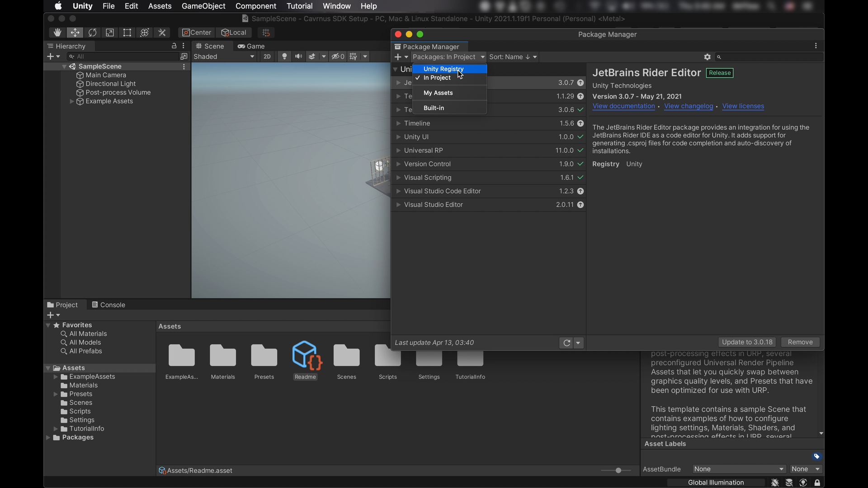
Task: Toggle 2D view mode in Scene
Action: pyautogui.click(x=267, y=56)
